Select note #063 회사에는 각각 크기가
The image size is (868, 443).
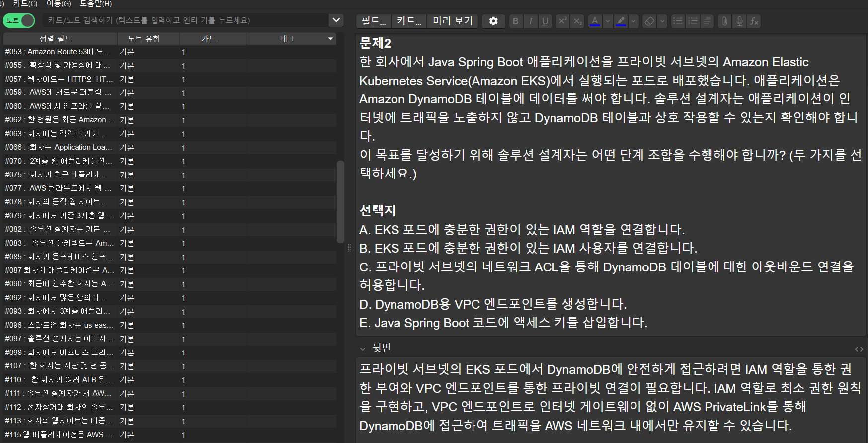point(169,134)
